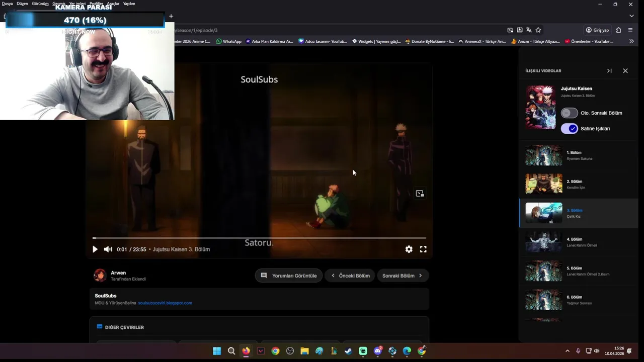
Task: Switch to Firefox in taskbar
Action: pyautogui.click(x=246, y=351)
